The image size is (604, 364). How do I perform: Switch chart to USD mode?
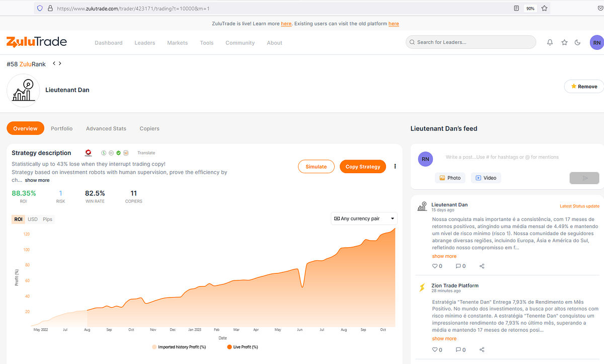33,219
